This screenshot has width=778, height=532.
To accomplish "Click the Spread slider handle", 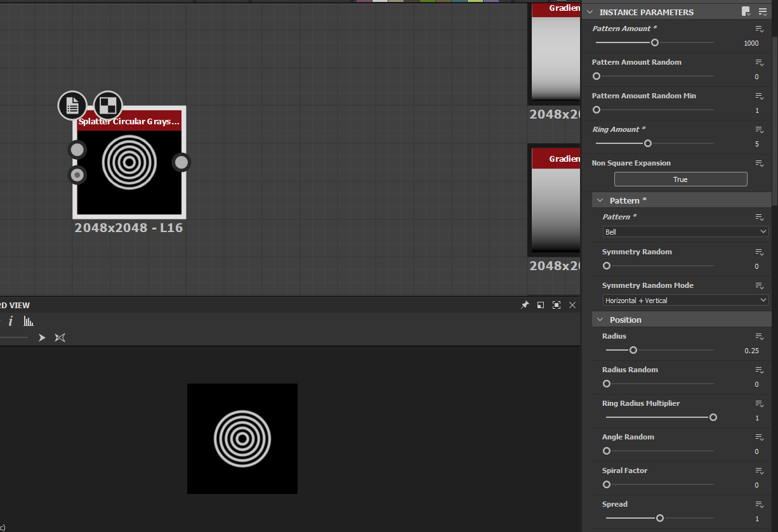I will (x=660, y=518).
